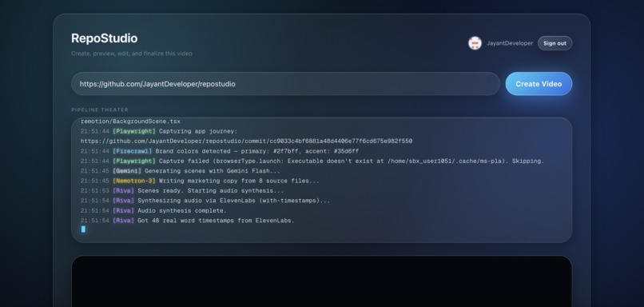Image resolution: width=644 pixels, height=307 pixels.
Task: Click the PIPELINE THEATER label
Action: [100, 110]
